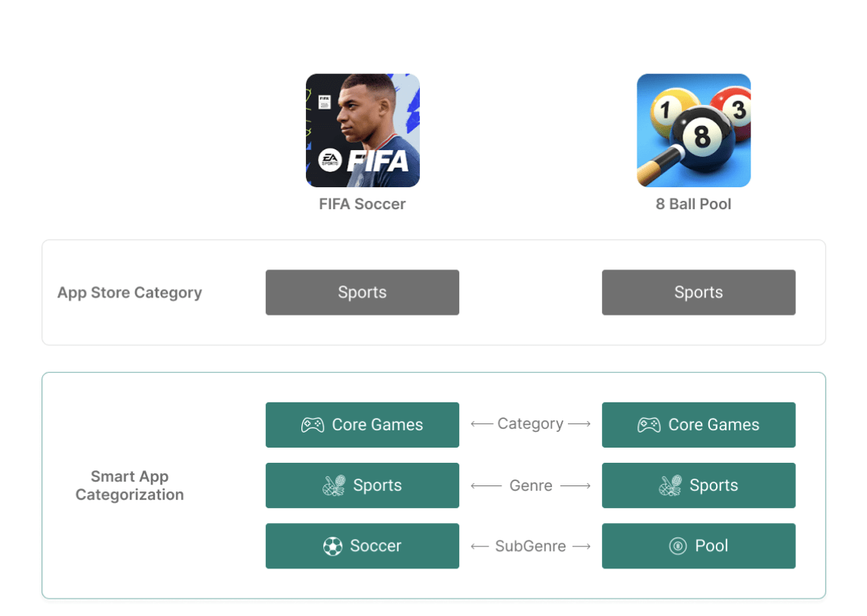Click gamepad icon in FIFA's Core Games

[313, 425]
